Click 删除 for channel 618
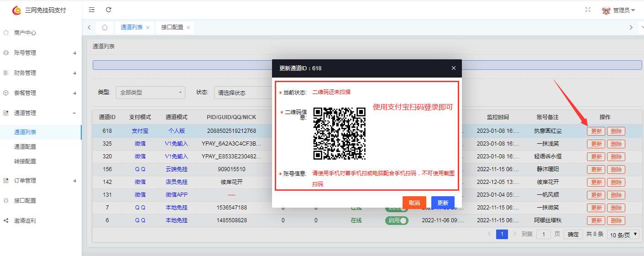The image size is (644, 256). point(616,131)
